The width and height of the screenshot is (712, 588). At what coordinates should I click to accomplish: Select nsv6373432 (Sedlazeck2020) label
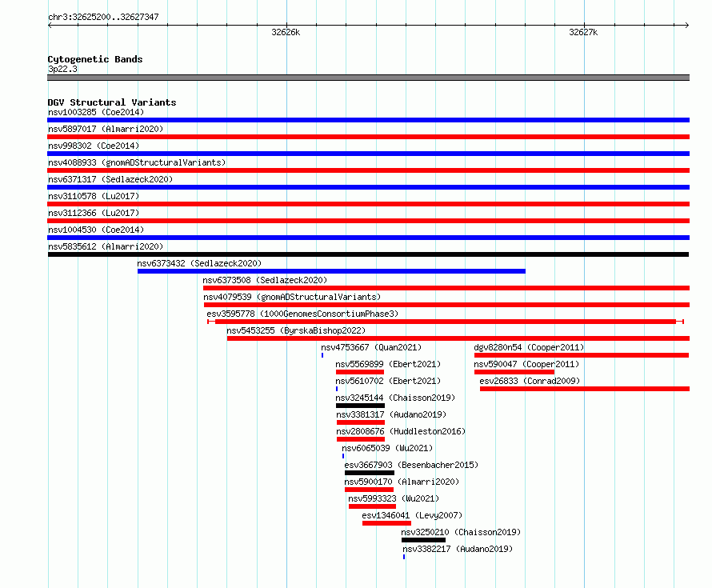[x=199, y=263]
